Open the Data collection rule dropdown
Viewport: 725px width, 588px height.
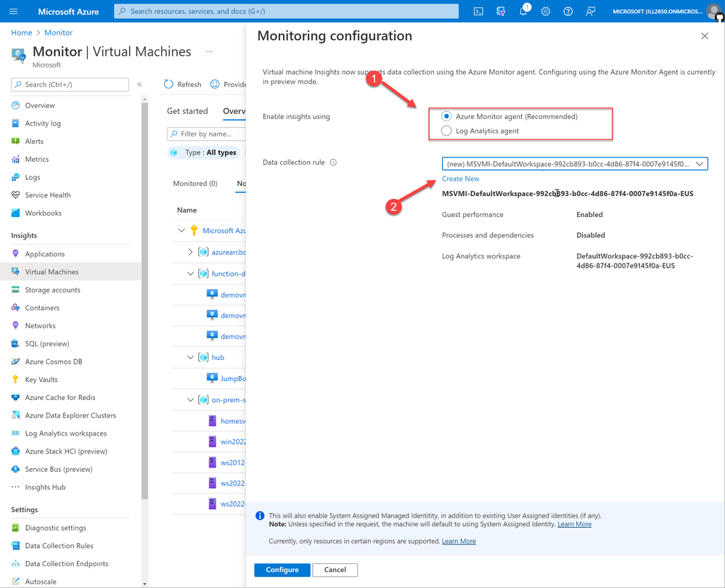point(575,164)
